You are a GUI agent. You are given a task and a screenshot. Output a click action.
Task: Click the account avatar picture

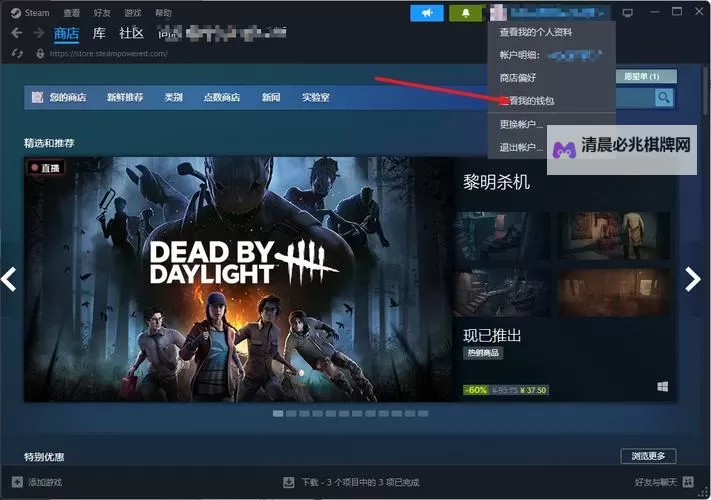tap(498, 13)
